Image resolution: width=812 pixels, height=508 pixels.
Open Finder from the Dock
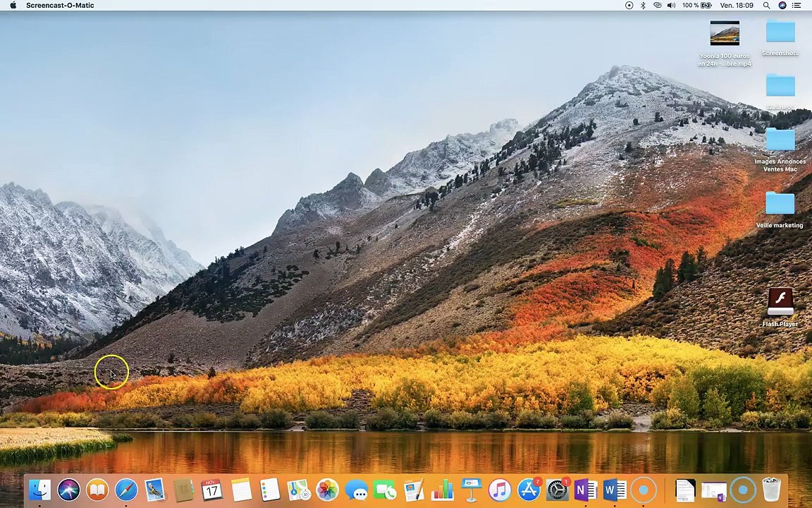[40, 490]
